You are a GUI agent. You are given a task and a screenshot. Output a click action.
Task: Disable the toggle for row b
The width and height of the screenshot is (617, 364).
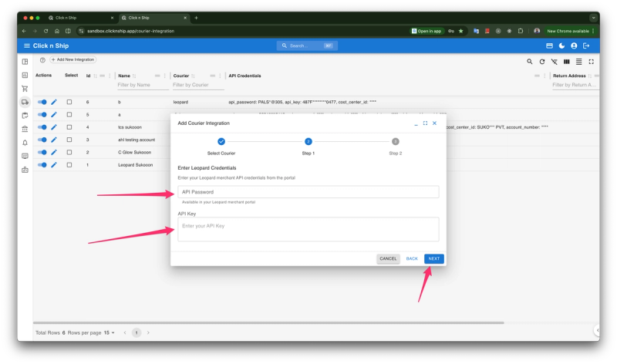42,102
